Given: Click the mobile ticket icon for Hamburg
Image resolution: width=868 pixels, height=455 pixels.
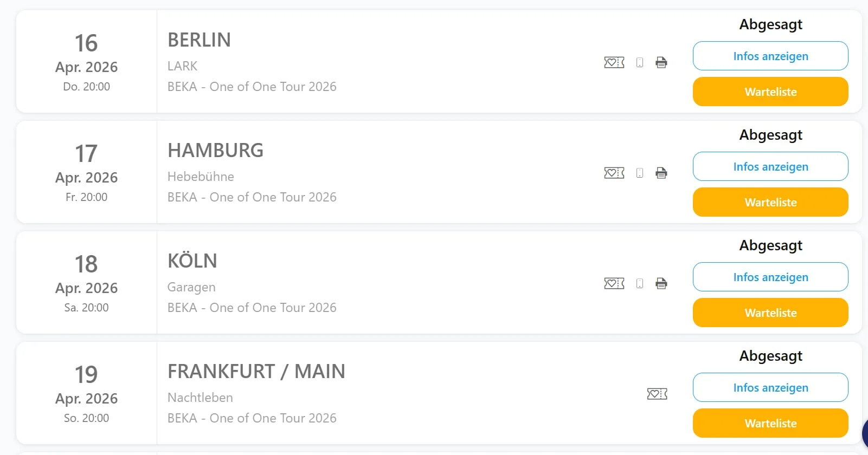Looking at the screenshot, I should pyautogui.click(x=640, y=173).
